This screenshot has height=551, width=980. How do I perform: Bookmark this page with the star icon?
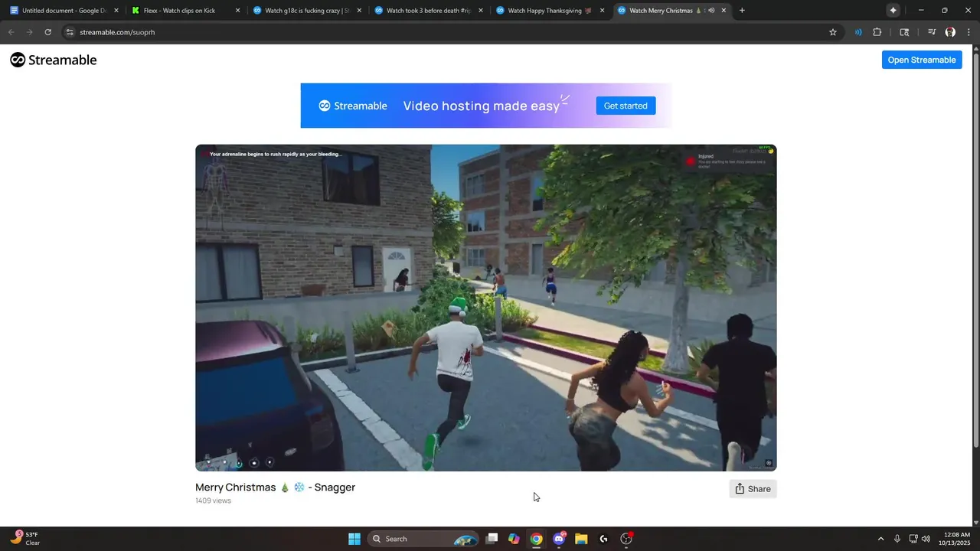tap(833, 32)
